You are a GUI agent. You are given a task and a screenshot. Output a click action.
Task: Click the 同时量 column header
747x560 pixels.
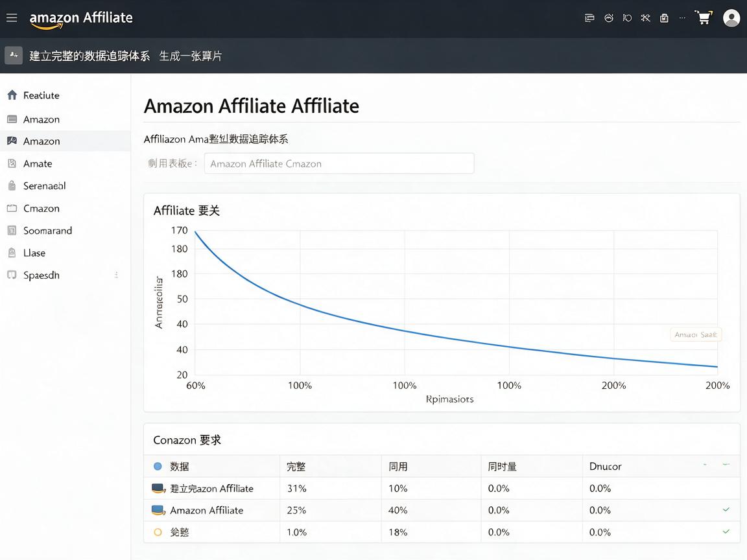(x=502, y=467)
